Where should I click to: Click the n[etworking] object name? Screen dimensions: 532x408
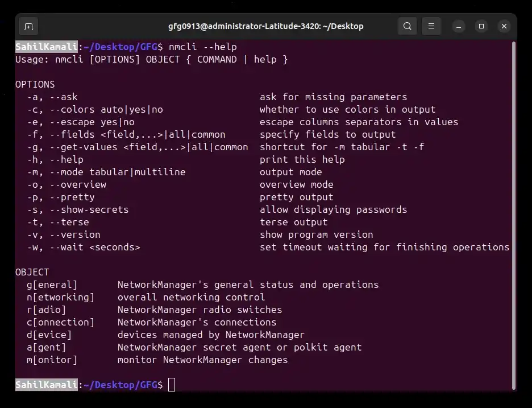tap(61, 297)
